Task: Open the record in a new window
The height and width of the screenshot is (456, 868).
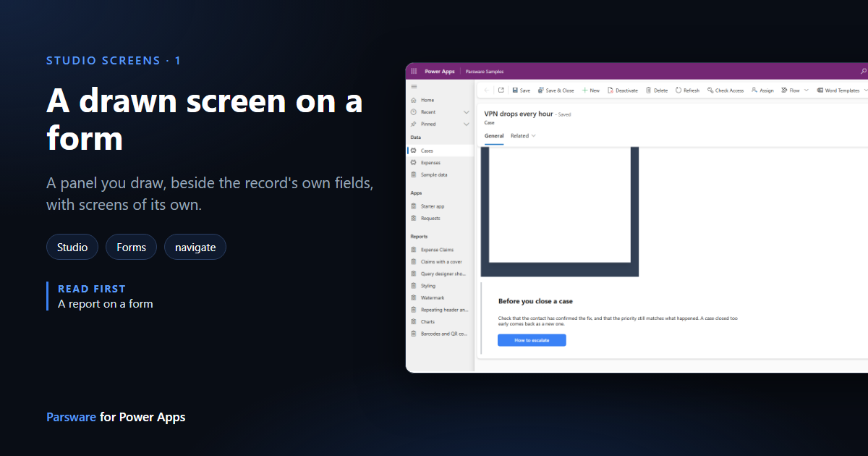Action: pyautogui.click(x=501, y=90)
